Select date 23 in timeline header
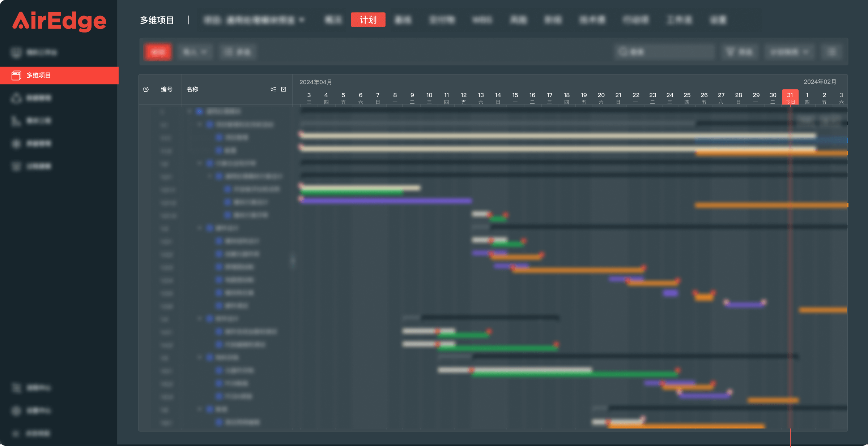 pos(652,98)
